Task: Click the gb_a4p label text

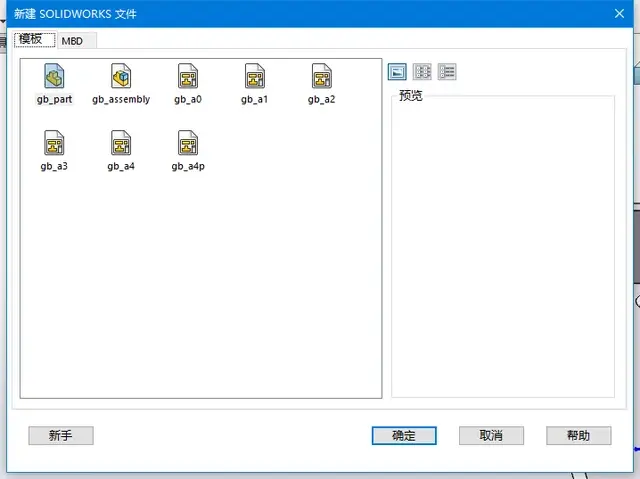Action: [188, 166]
